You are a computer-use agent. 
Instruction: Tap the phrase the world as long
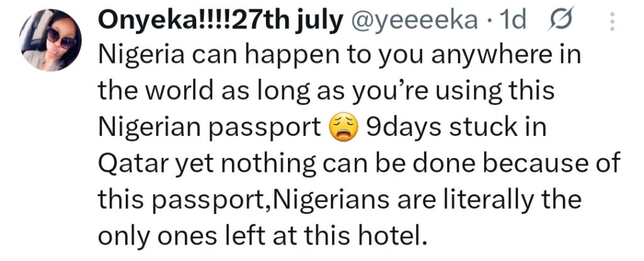[x=189, y=93]
